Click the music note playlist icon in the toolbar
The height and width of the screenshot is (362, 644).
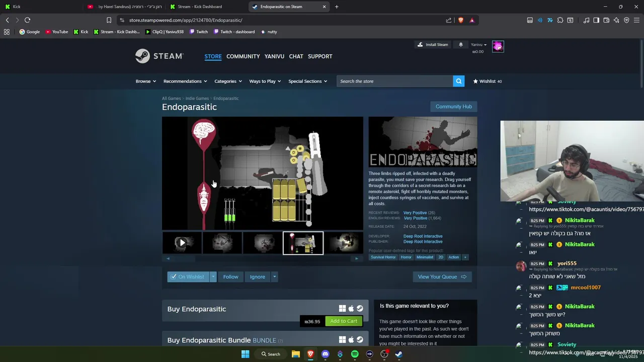point(586,20)
